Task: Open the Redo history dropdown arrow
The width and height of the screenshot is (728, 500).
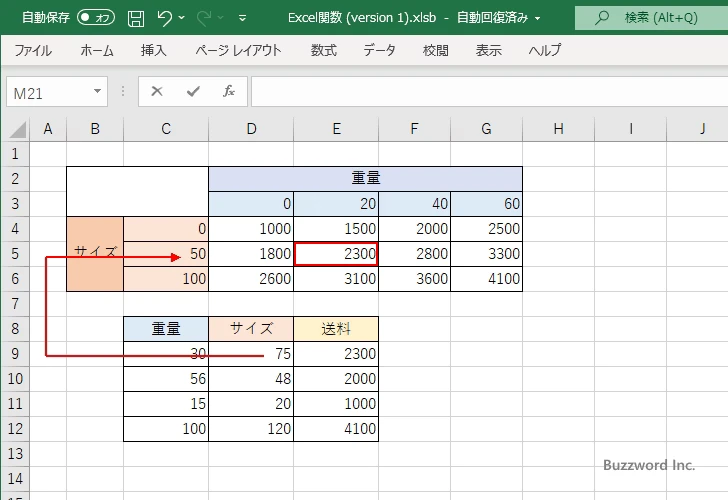Action: 221,18
